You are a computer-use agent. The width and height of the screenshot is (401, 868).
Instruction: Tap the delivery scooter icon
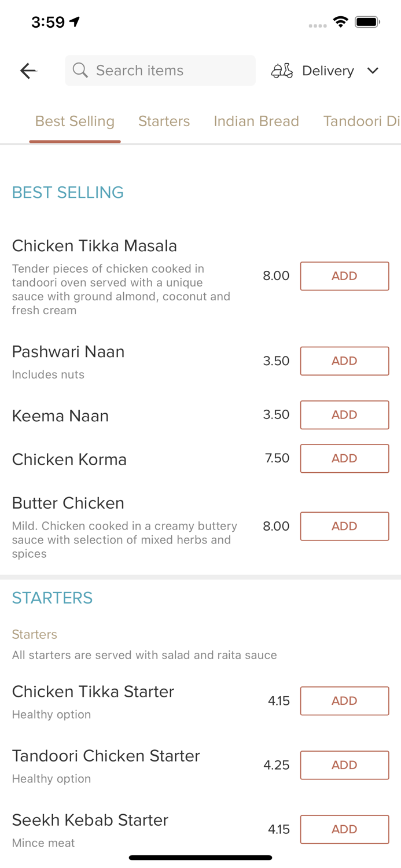click(x=282, y=71)
